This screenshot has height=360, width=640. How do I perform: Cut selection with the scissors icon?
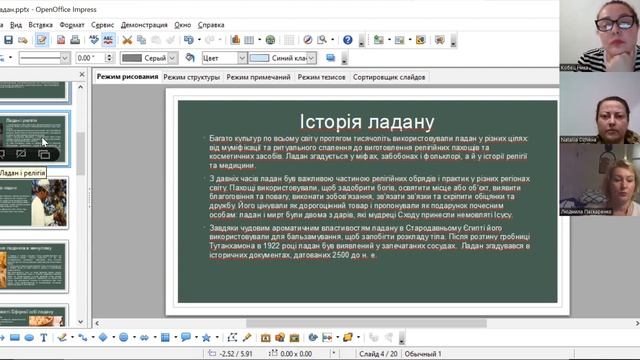(x=127, y=40)
